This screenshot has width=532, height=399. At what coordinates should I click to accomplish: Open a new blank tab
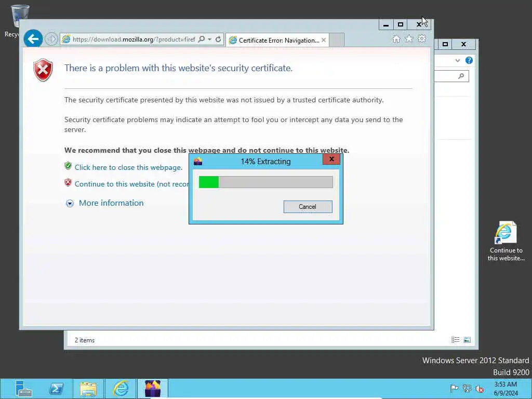point(337,40)
